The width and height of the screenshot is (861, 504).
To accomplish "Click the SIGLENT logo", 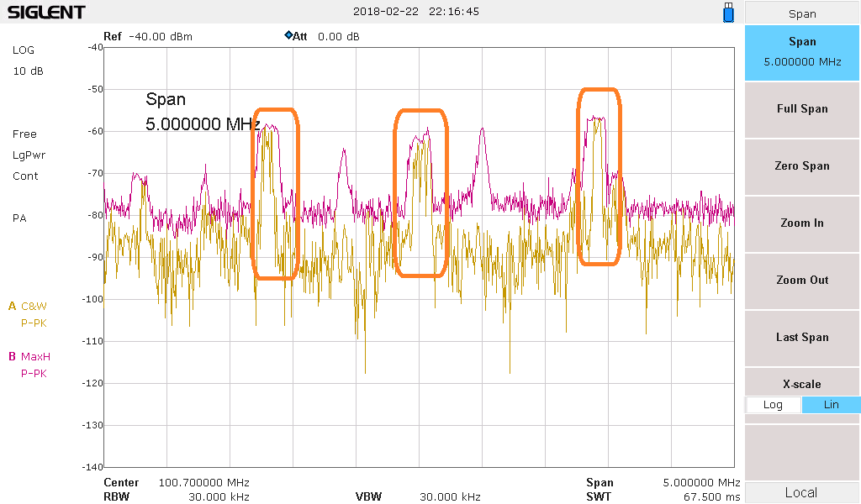I will click(46, 13).
